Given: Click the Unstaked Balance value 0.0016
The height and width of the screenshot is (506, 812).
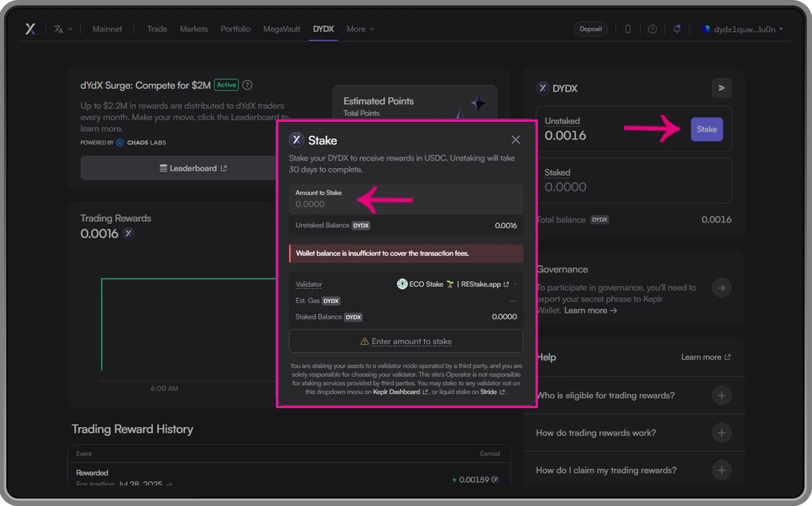Looking at the screenshot, I should tap(506, 225).
